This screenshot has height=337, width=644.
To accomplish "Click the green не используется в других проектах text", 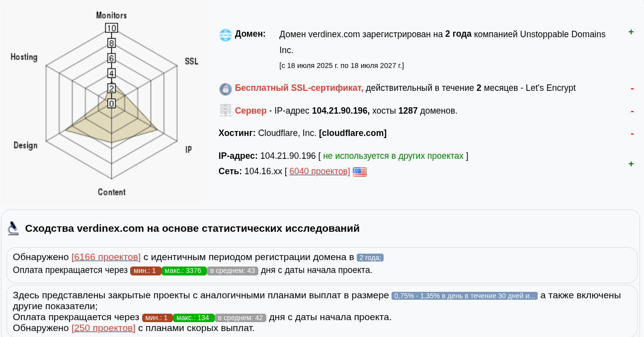I will (x=393, y=156).
